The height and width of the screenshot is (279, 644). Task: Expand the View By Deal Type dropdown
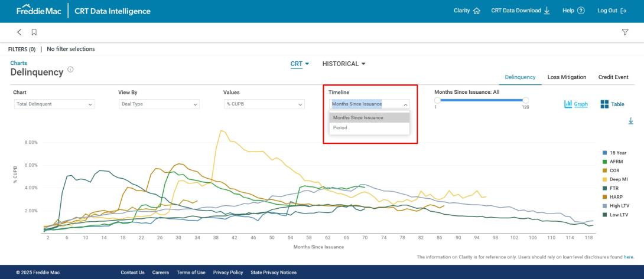pyautogui.click(x=159, y=104)
